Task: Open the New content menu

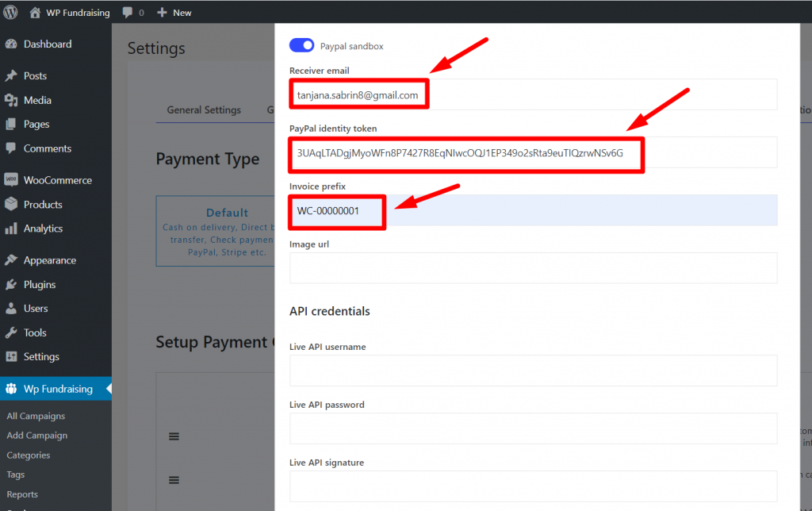Action: coord(174,13)
